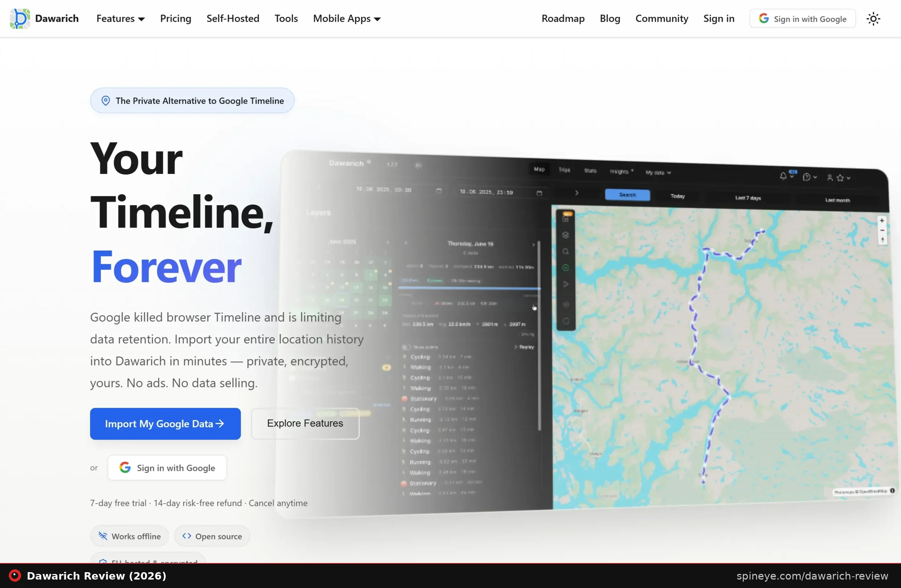The image size is (901, 588).
Task: Expand My data dropdown in app preview
Action: point(658,172)
